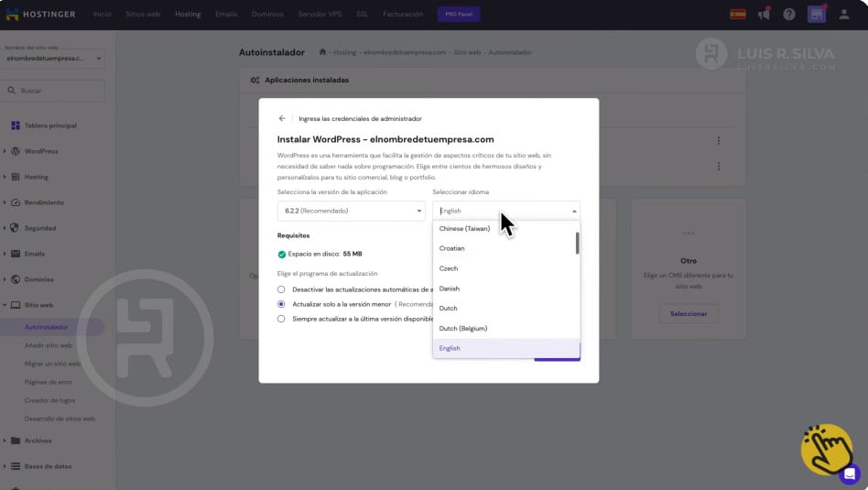868x490 pixels.
Task: Click the home icon in breadcrumb
Action: coord(322,52)
